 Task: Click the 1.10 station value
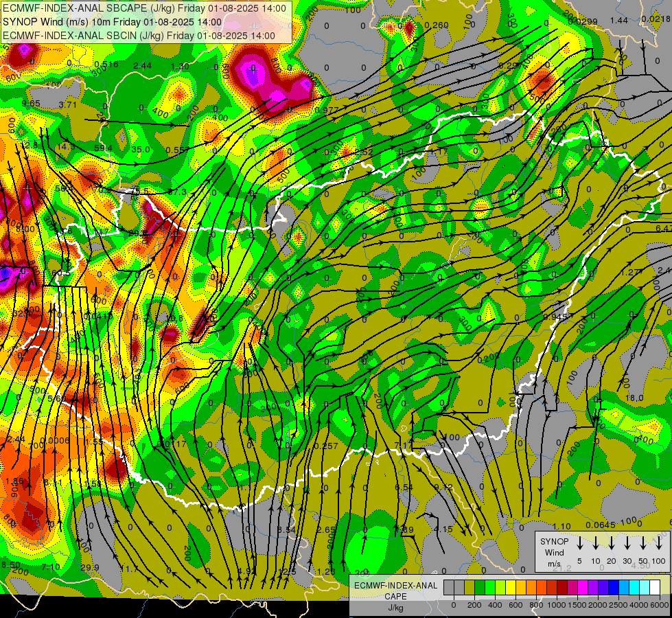561,526
